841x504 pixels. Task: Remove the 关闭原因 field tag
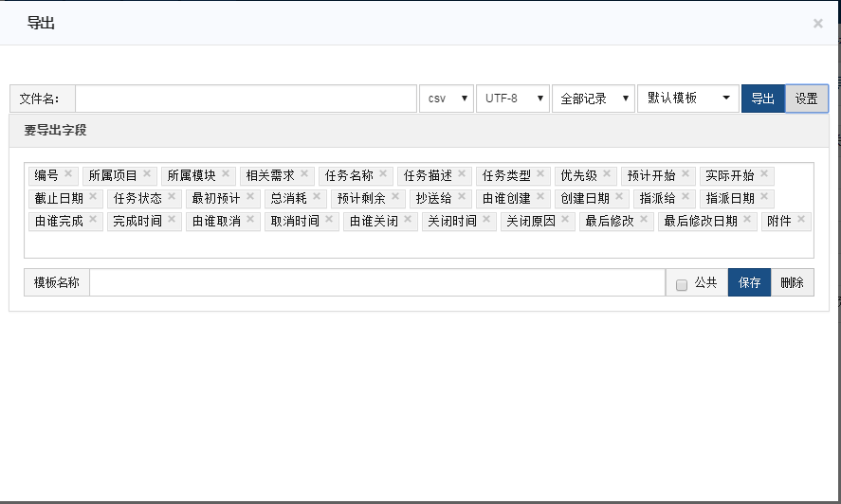(x=565, y=219)
